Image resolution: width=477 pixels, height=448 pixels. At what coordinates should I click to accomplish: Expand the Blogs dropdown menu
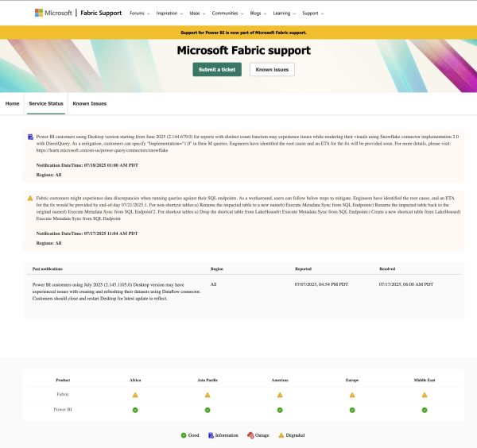coord(258,14)
